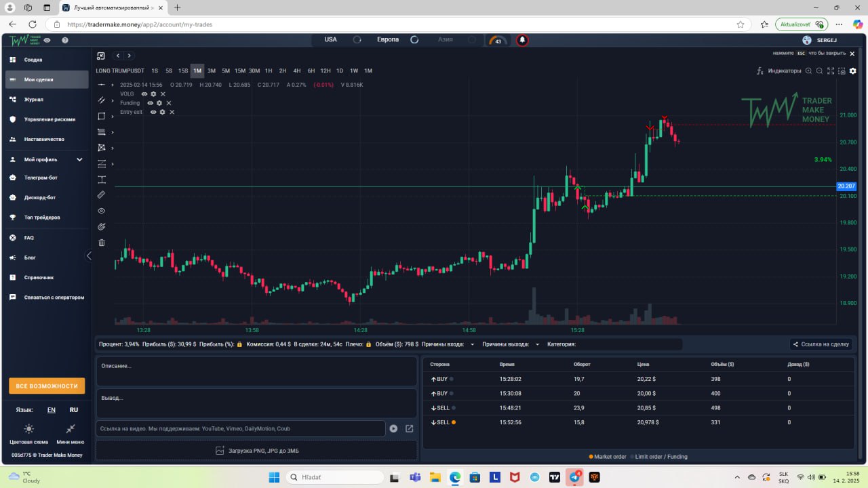Select the ruler measurement tool

(102, 195)
